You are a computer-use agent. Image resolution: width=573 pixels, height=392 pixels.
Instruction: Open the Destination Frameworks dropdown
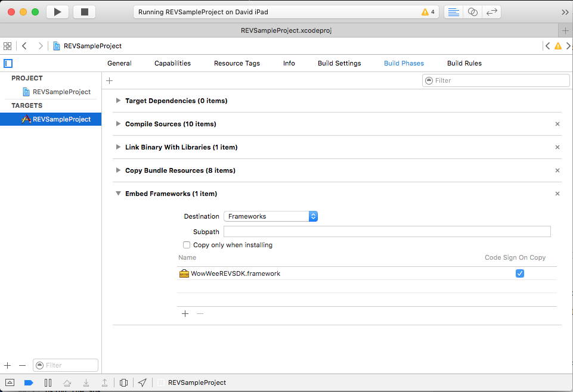[x=271, y=216]
